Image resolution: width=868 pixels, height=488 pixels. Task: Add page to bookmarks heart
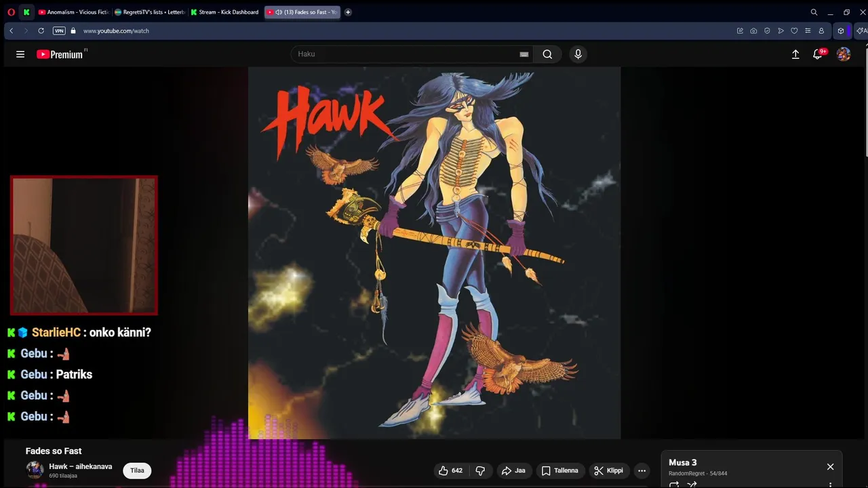[794, 30]
